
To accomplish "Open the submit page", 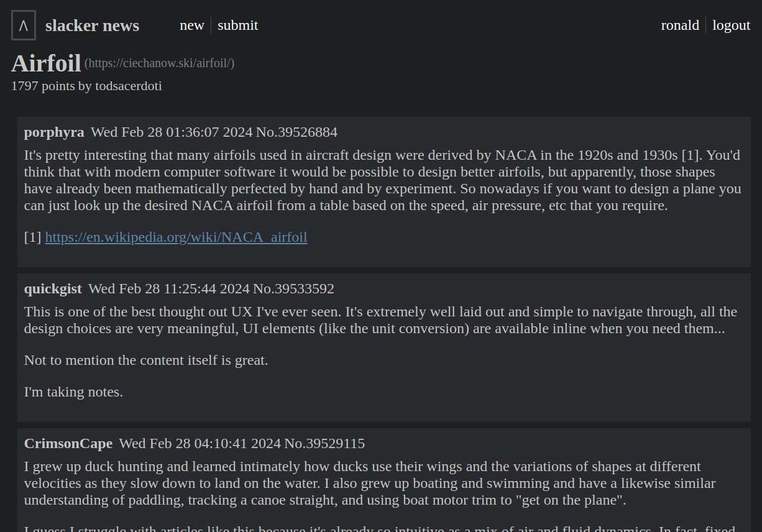I will (x=237, y=25).
